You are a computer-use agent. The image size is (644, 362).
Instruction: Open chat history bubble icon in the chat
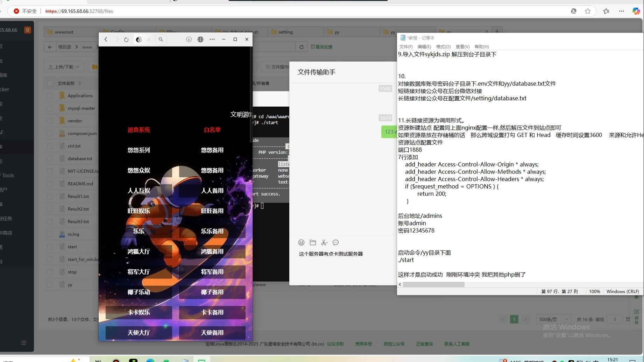pyautogui.click(x=336, y=242)
